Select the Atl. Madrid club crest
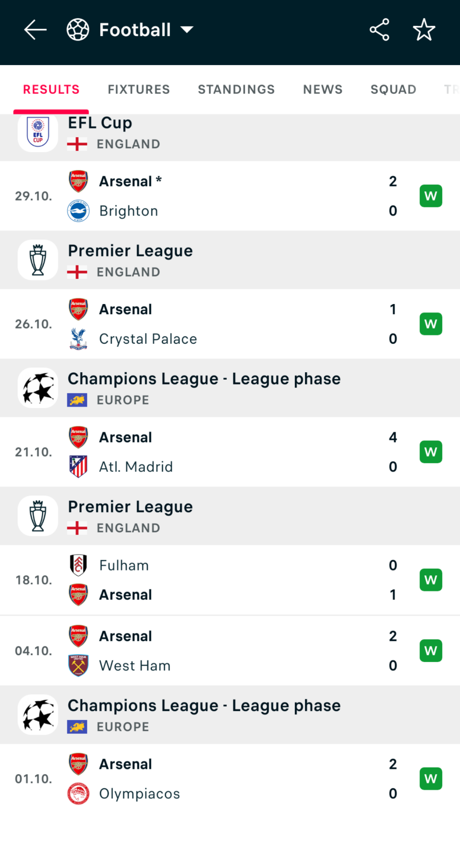Screen dimensions: 460x868 coord(78,466)
